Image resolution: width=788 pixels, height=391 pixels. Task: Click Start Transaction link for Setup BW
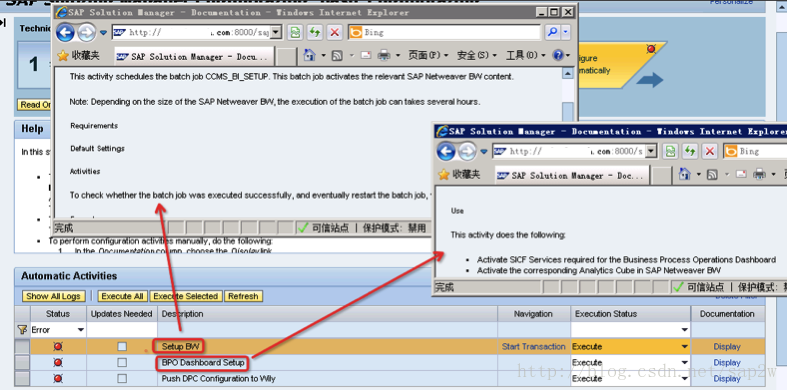pyautogui.click(x=533, y=346)
